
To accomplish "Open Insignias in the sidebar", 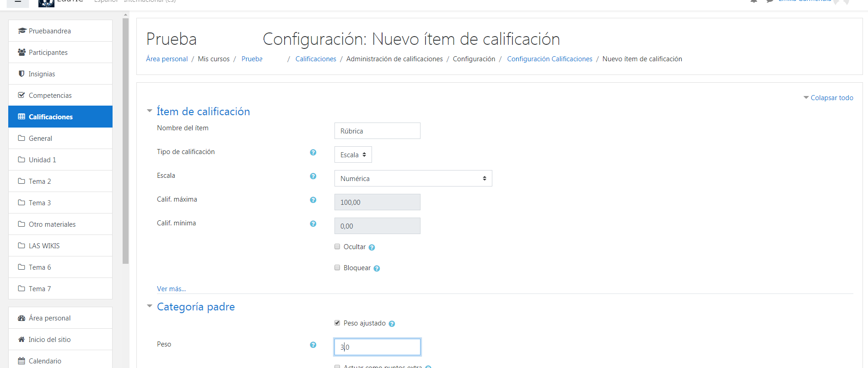I will 60,74.
